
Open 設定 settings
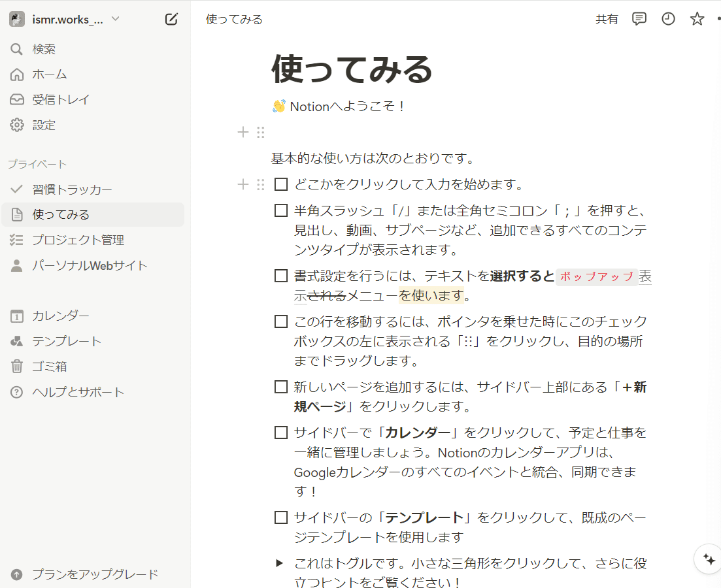[x=92, y=125]
